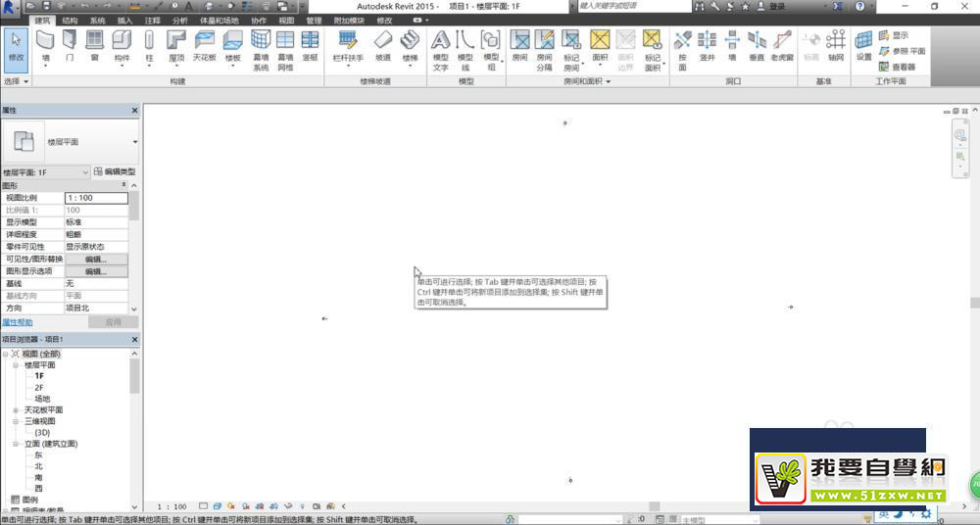Select the 幕墙网格 curtain grid tool
The image size is (980, 525).
coord(285,50)
